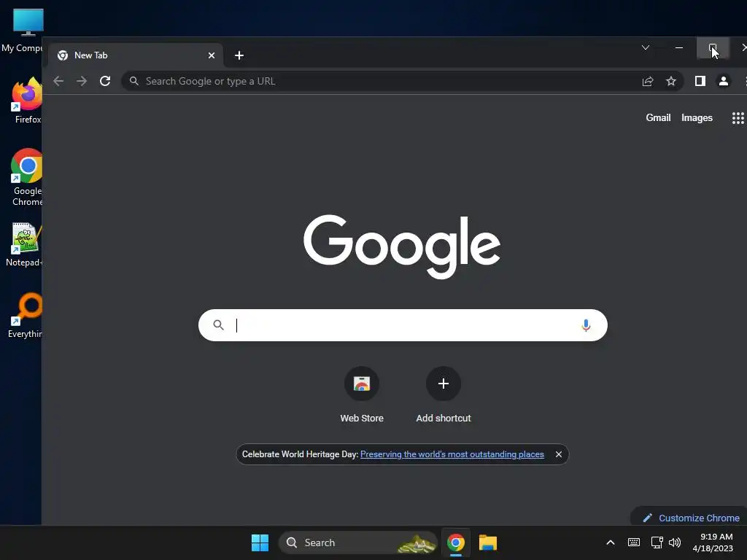Click the browser back arrow
Image resolution: width=747 pixels, height=560 pixels.
(58, 82)
